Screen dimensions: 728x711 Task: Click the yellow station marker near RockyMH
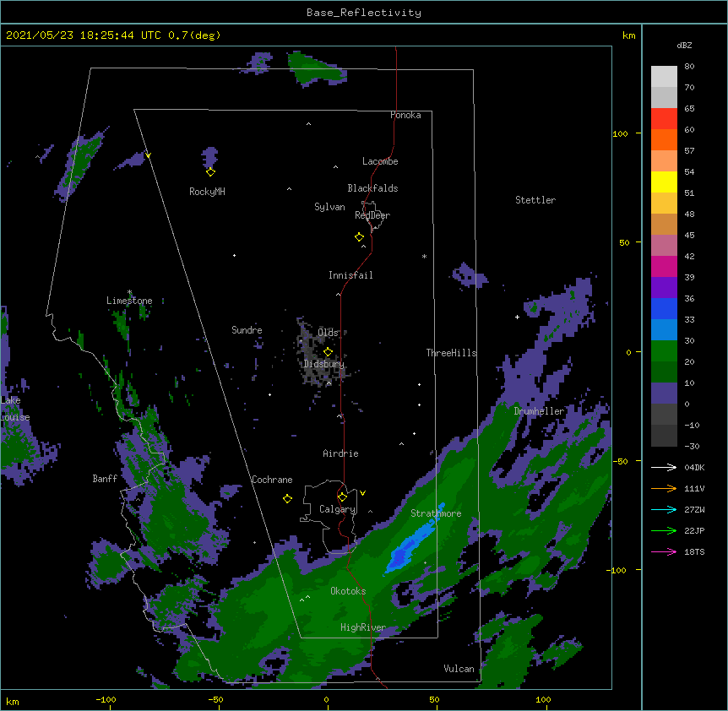click(210, 172)
